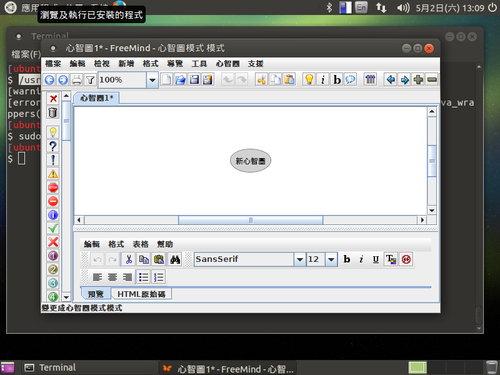500x375 pixels.
Task: Open the 檔案 menu in FreeMind
Action: [x=53, y=64]
